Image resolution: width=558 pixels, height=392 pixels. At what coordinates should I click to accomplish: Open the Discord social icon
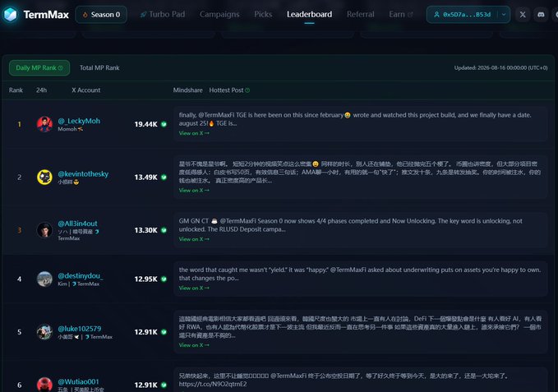click(x=541, y=15)
